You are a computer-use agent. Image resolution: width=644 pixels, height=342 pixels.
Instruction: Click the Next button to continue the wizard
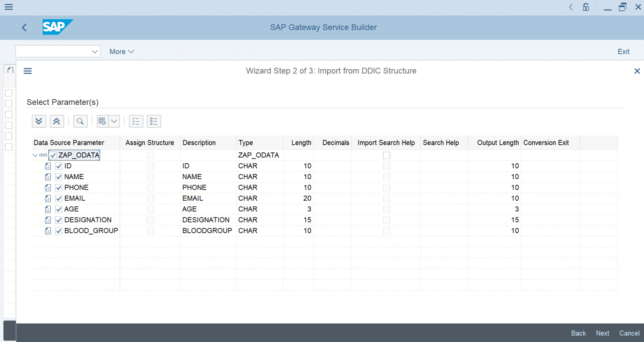coord(602,333)
